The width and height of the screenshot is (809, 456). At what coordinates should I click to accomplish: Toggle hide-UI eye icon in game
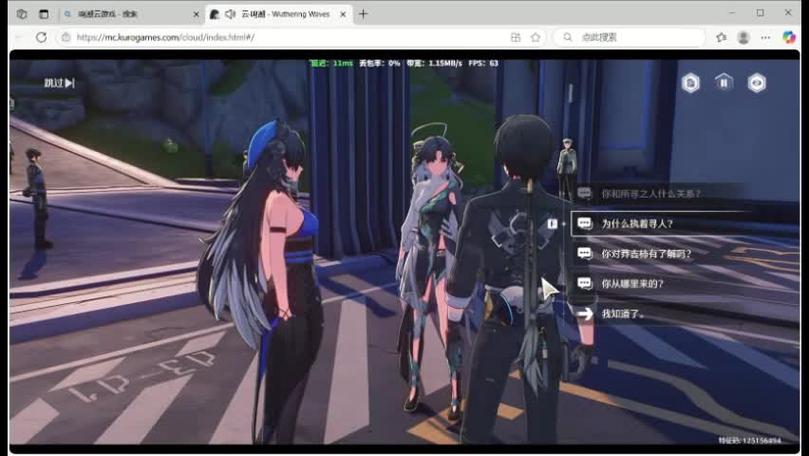click(757, 83)
